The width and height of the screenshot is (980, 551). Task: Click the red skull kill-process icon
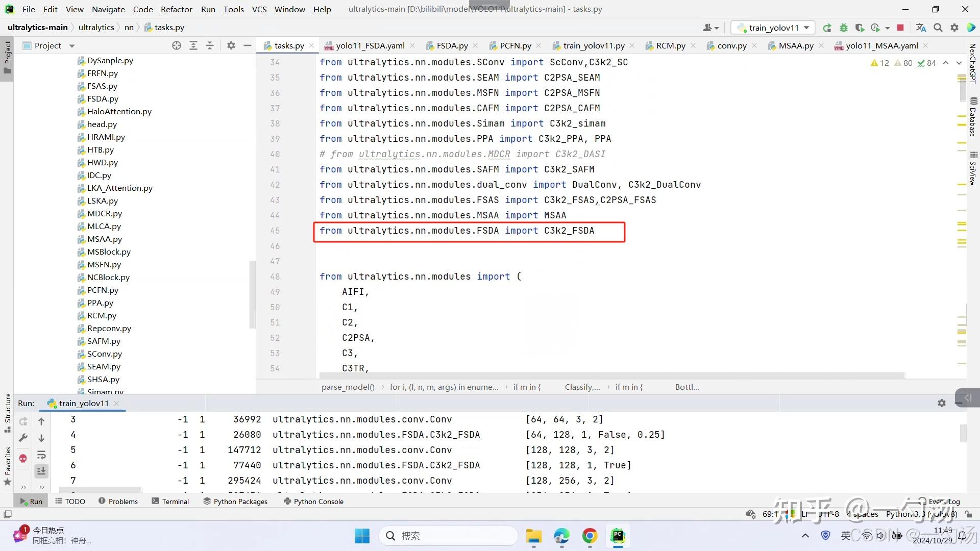click(x=23, y=458)
